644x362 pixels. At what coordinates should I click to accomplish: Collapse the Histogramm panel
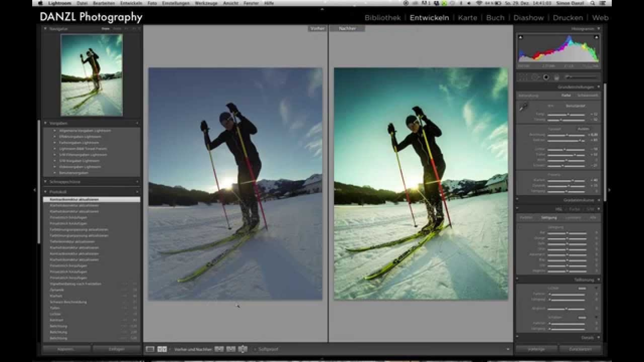coord(598,29)
